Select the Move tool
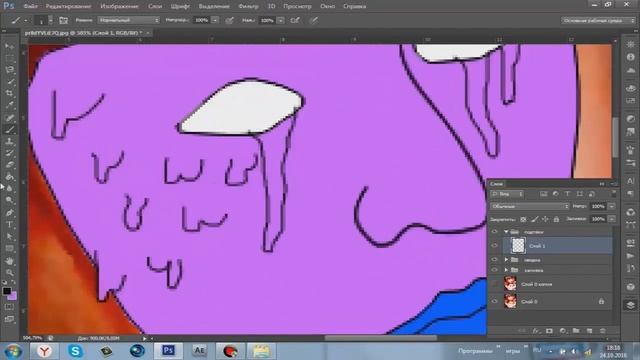The image size is (640, 360). pyautogui.click(x=10, y=46)
